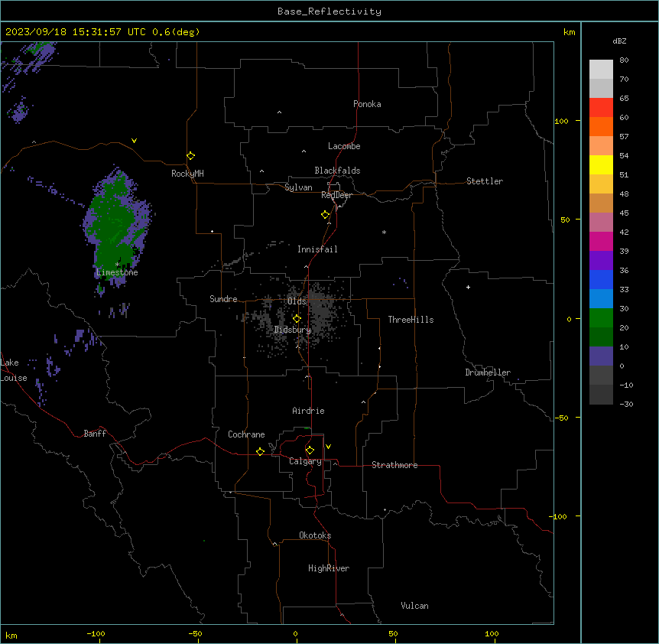This screenshot has width=659, height=644.
Task: Click the Blackfalds city label
Action: pyautogui.click(x=337, y=171)
